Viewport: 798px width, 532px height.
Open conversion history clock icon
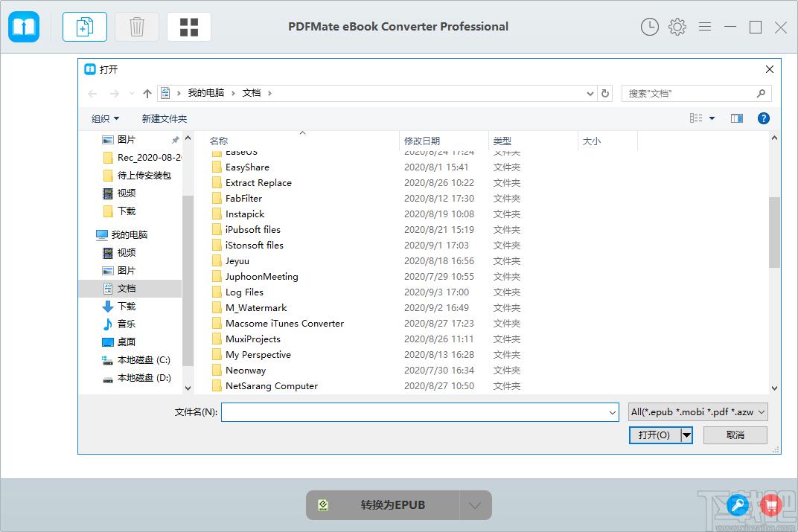tap(649, 27)
